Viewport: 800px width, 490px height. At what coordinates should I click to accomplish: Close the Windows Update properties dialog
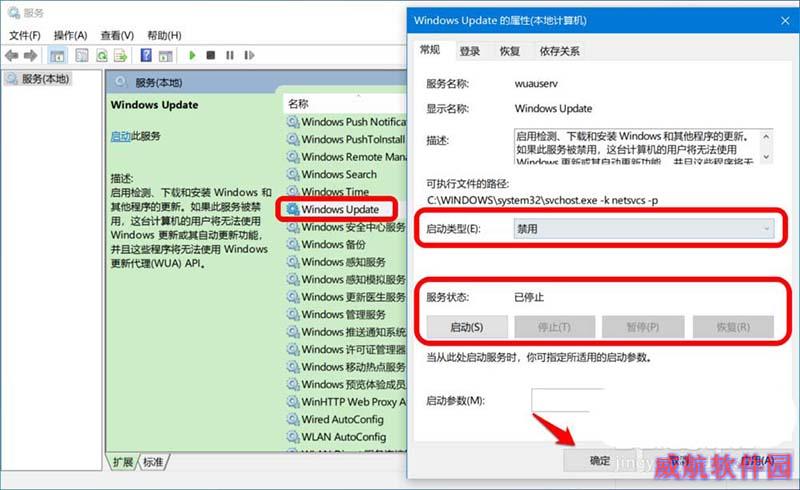(785, 20)
